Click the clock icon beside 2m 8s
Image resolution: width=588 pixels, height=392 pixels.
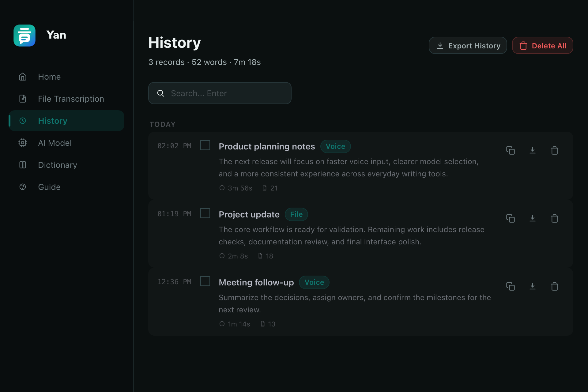click(222, 256)
